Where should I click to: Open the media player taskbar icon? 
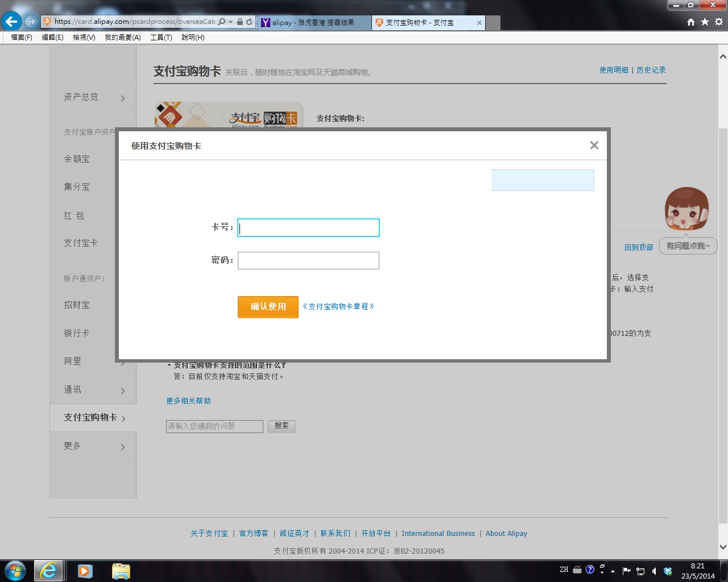tap(85, 571)
